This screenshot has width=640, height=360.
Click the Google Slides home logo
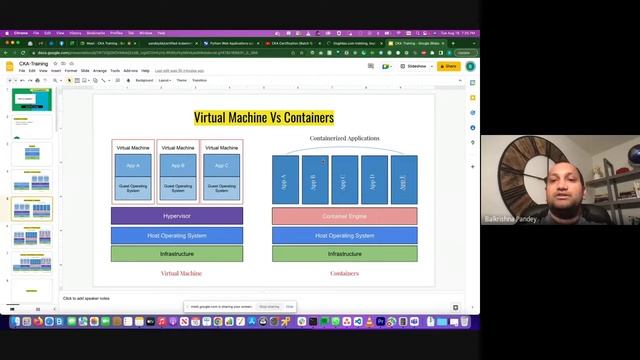(x=9, y=67)
